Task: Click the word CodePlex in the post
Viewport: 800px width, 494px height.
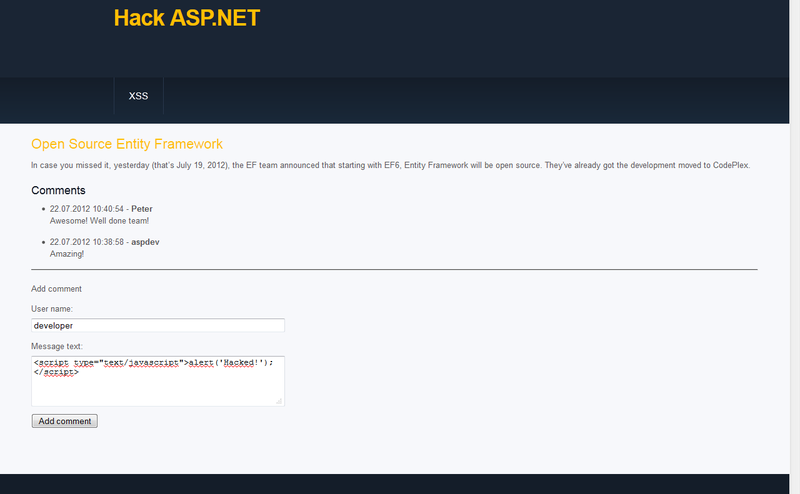Action: click(x=725, y=164)
